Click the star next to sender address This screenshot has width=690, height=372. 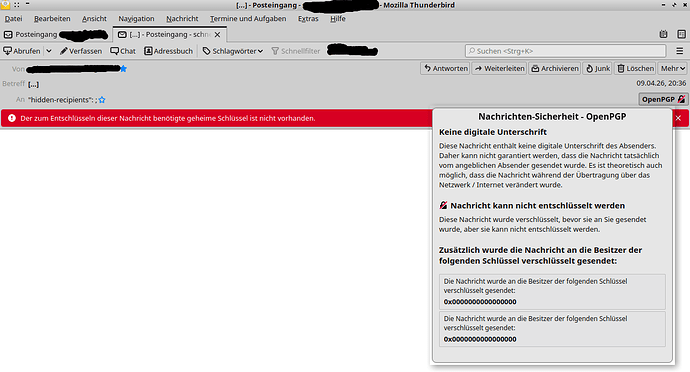pos(124,69)
